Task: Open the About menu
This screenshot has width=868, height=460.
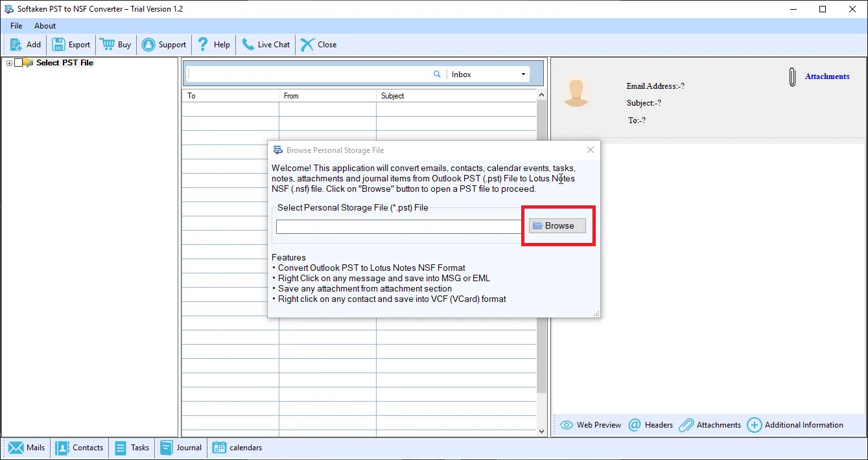Action: tap(45, 26)
